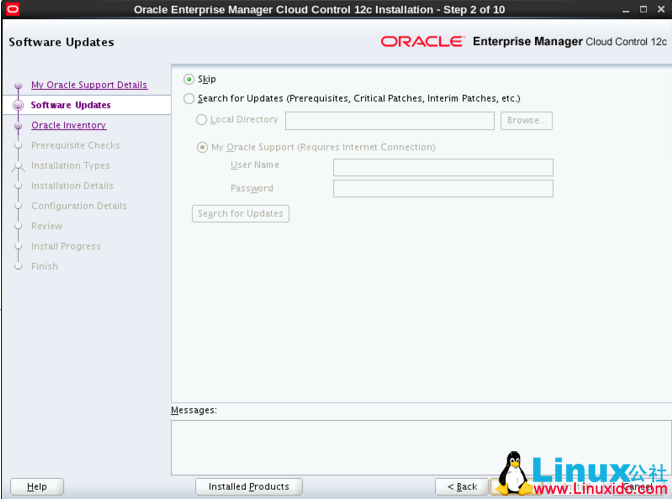
Task: Click the Installed Products button
Action: 249,487
